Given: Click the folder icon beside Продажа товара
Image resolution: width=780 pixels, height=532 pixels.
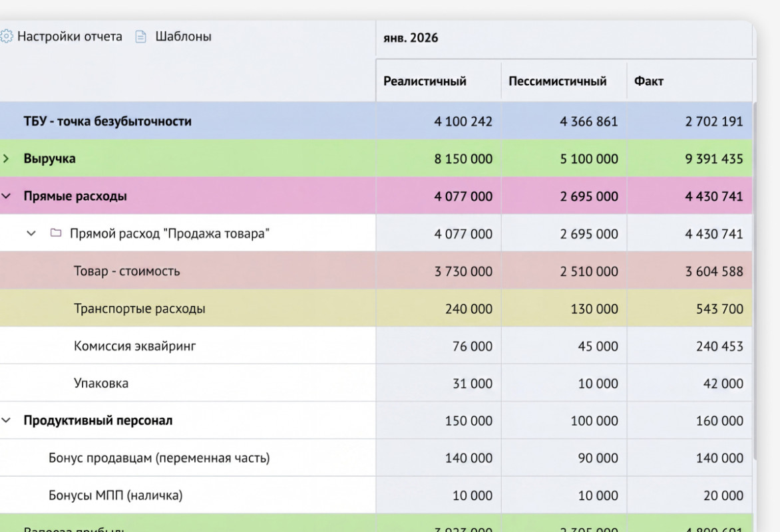Looking at the screenshot, I should tap(56, 233).
